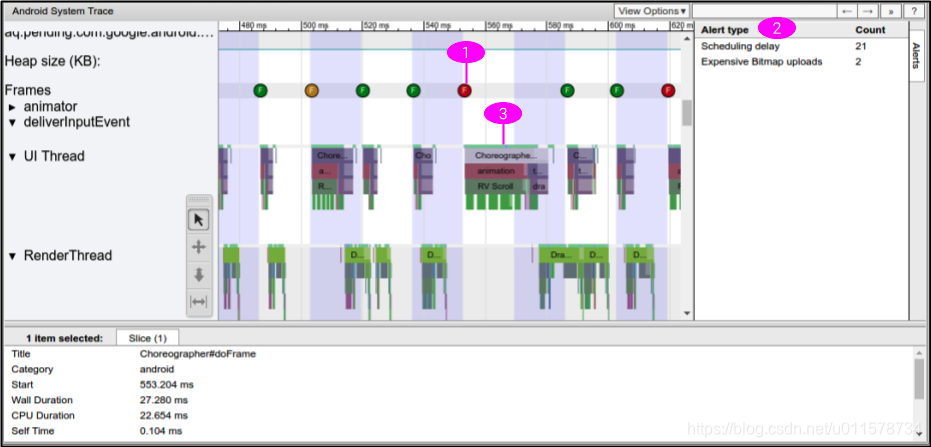Collapse the deliverInputEvent row
Image resolution: width=931 pixels, height=447 pixels.
12,122
